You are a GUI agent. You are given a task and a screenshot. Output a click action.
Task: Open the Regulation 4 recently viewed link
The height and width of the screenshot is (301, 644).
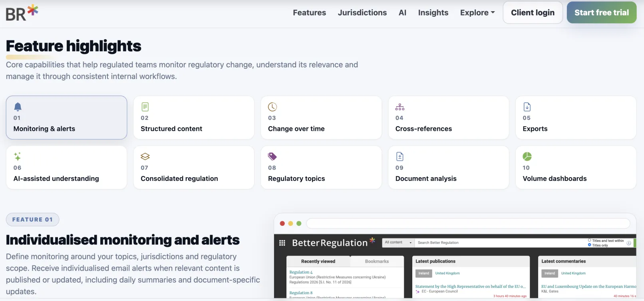[x=301, y=272]
